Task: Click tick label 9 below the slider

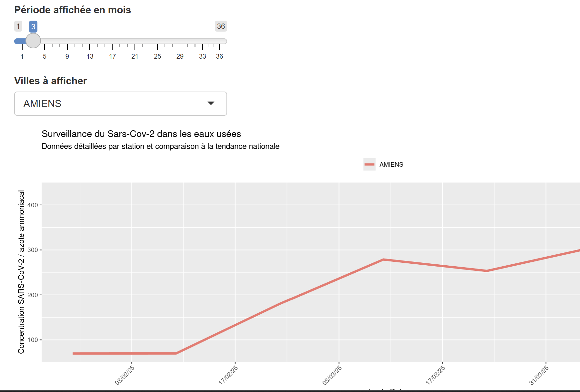Action: 67,56
